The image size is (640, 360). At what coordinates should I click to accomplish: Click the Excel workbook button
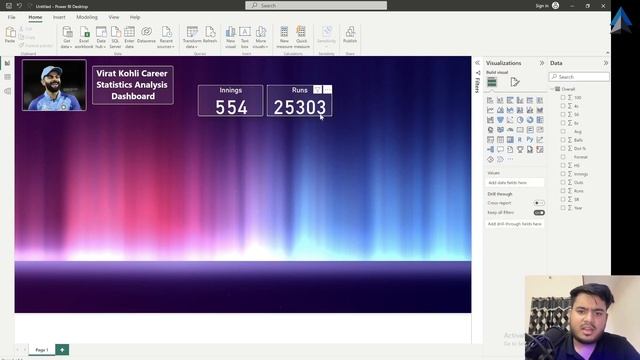coord(84,38)
